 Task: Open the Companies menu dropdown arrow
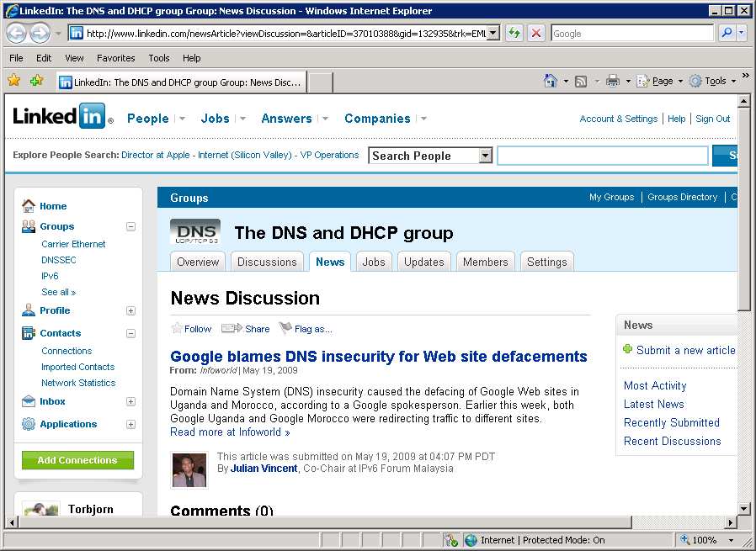coord(423,119)
